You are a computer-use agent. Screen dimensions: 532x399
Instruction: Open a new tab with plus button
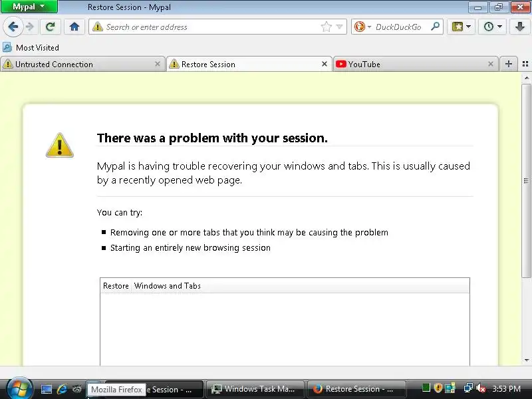pyautogui.click(x=508, y=64)
